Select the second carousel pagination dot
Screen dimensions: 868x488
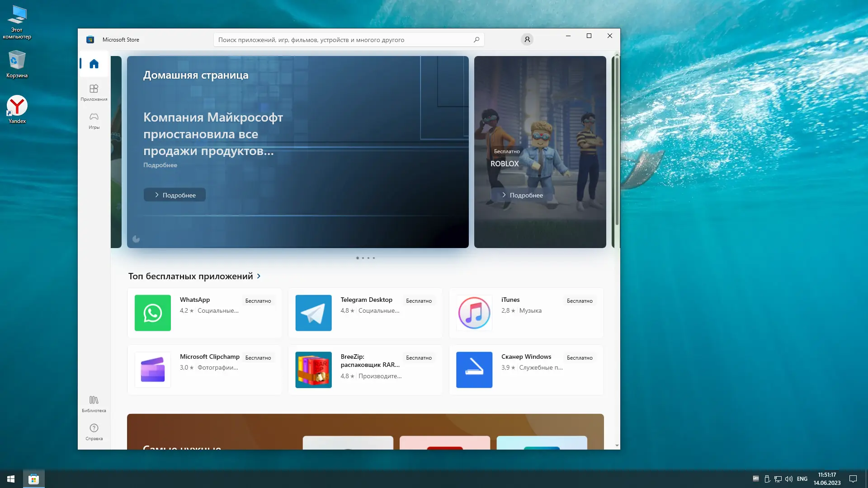tap(363, 258)
